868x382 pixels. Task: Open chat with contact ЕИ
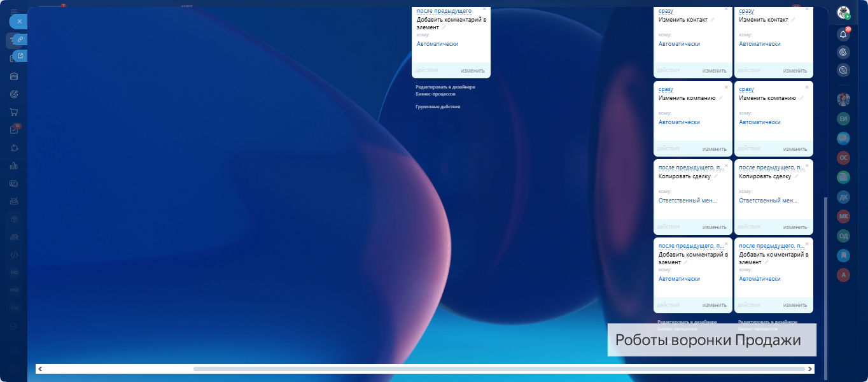click(844, 119)
